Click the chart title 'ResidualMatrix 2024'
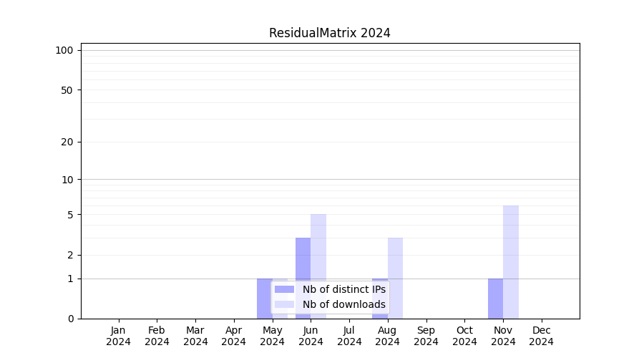The height and width of the screenshot is (358, 644). click(x=329, y=33)
